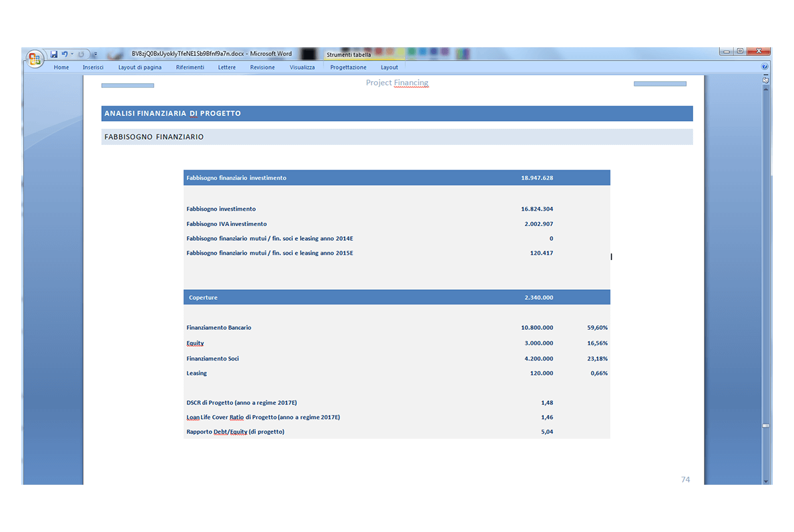
Task: Select the value 4.200.000
Action: (x=539, y=358)
